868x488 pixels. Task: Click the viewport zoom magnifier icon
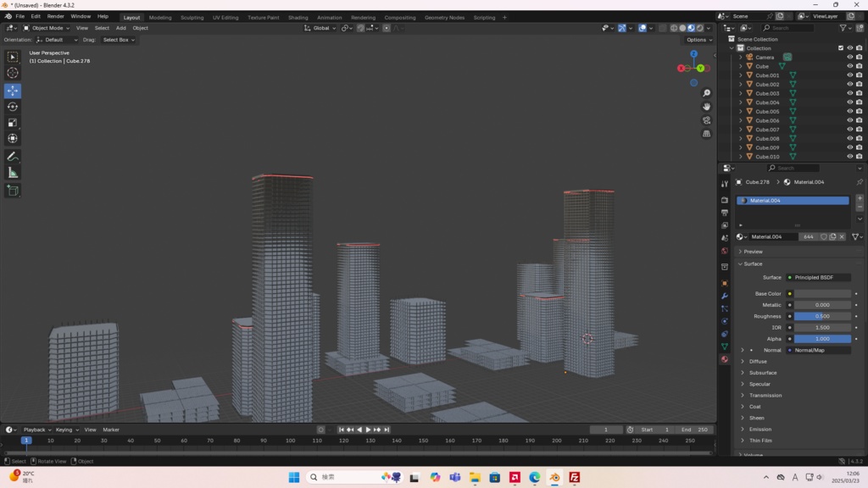tap(706, 93)
